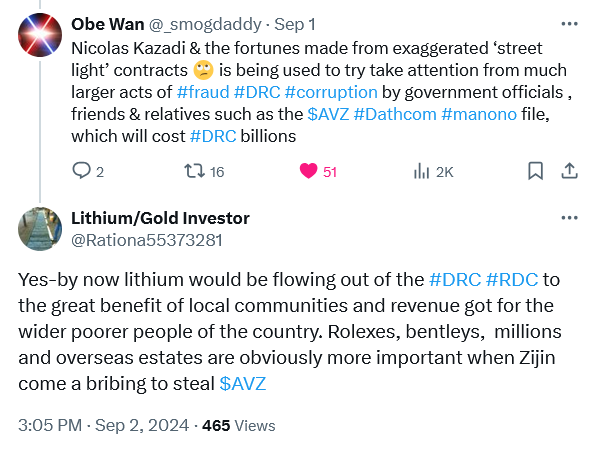Open the @Rationa55373281 handle
The width and height of the screenshot is (598, 452).
[147, 240]
